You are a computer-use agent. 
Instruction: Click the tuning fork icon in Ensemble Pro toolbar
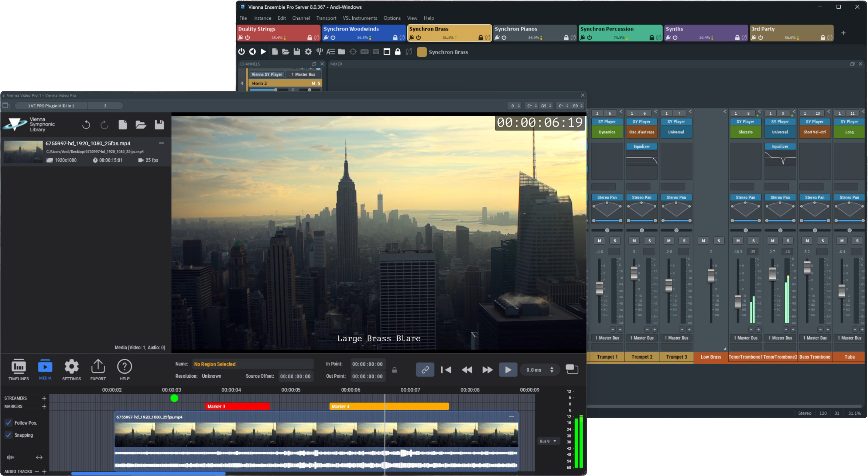click(320, 52)
